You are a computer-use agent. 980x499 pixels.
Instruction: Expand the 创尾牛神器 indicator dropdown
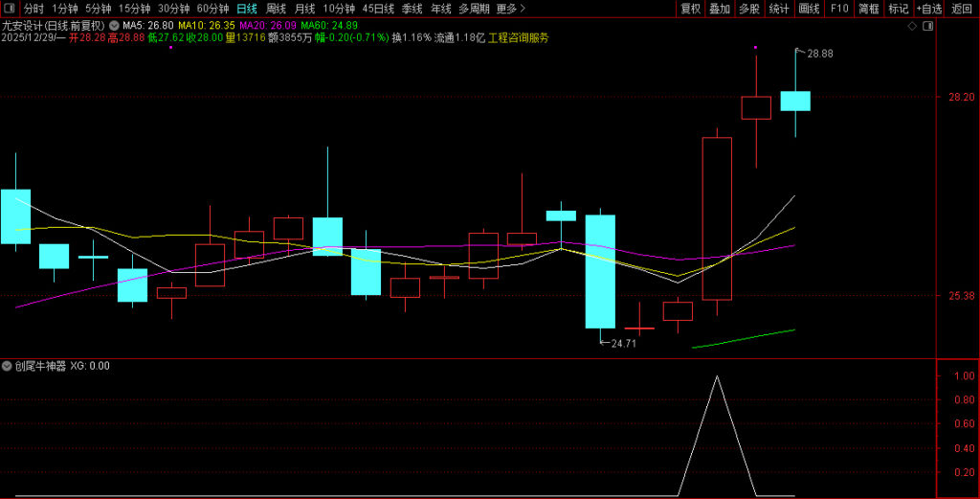point(8,366)
